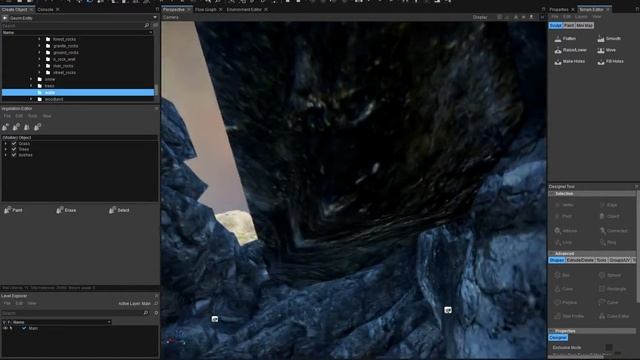The image size is (640, 360).
Task: Click the Paint vegetation tool
Action: pyautogui.click(x=13, y=210)
